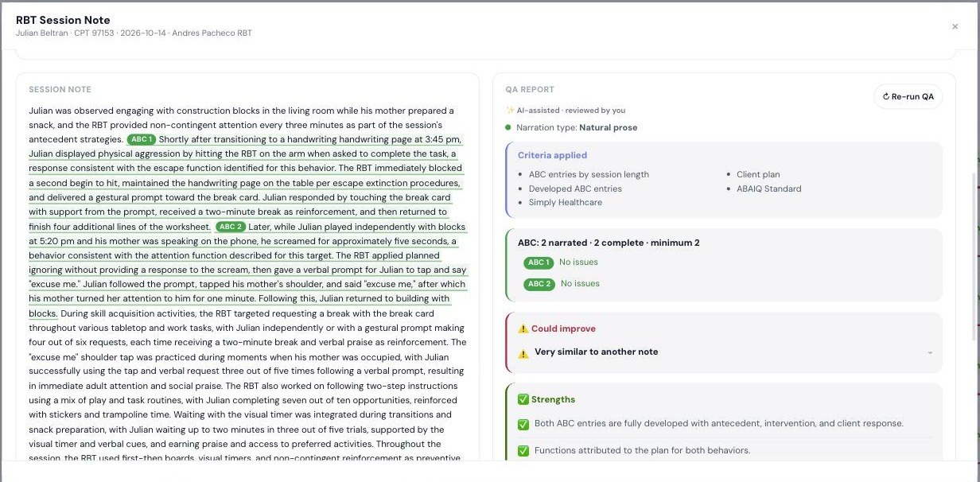
Task: Click highlighted sentence 'Later, while Julian played independently'
Action: coord(356,227)
